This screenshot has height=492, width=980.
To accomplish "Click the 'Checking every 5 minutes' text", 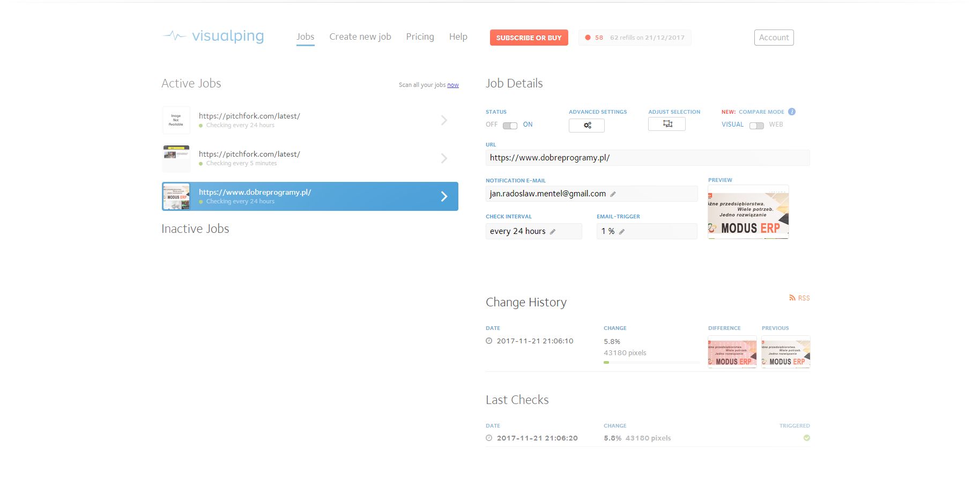I will (241, 163).
